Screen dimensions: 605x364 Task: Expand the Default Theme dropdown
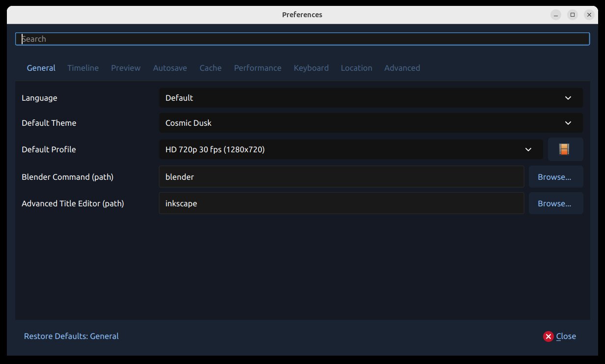tap(371, 123)
